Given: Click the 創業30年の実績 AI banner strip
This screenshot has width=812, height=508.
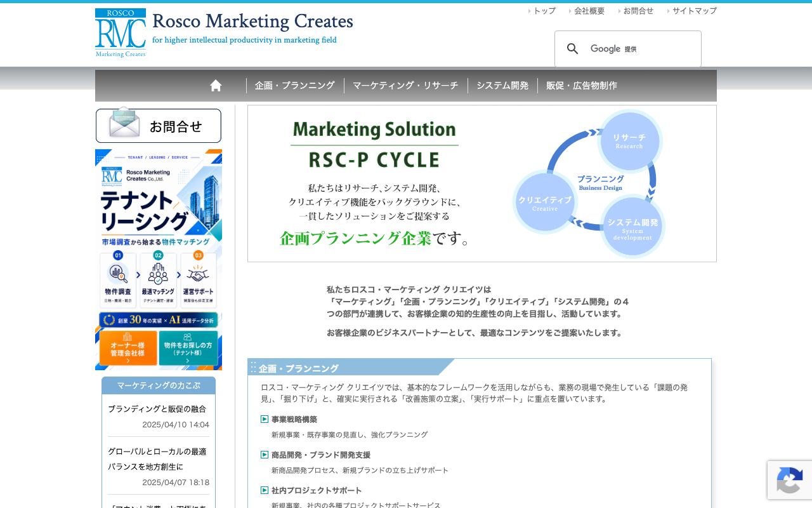Looking at the screenshot, I should click(159, 320).
